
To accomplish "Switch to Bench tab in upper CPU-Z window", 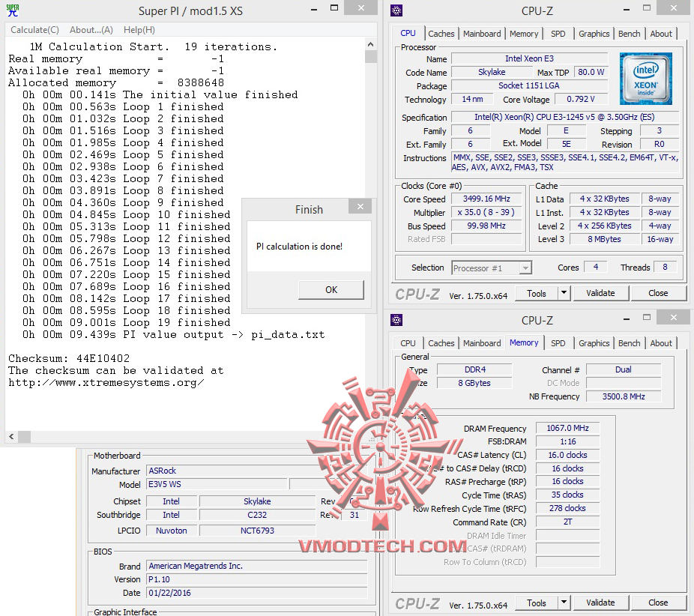I will [x=629, y=34].
